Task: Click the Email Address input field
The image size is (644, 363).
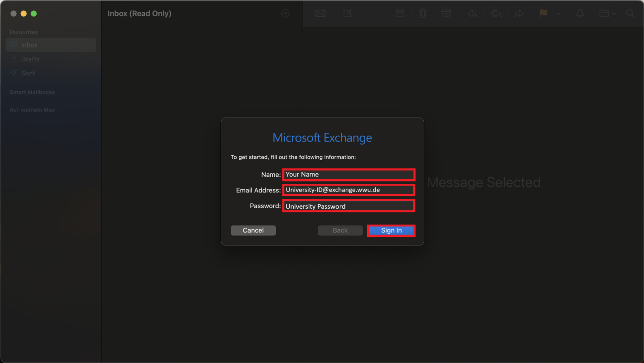Action: pyautogui.click(x=348, y=190)
